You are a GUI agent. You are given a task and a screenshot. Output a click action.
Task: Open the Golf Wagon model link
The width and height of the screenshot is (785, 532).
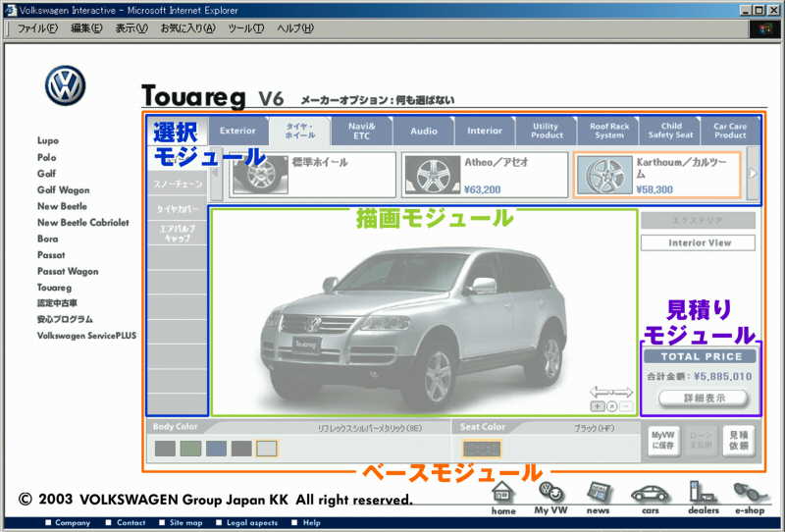pos(63,189)
